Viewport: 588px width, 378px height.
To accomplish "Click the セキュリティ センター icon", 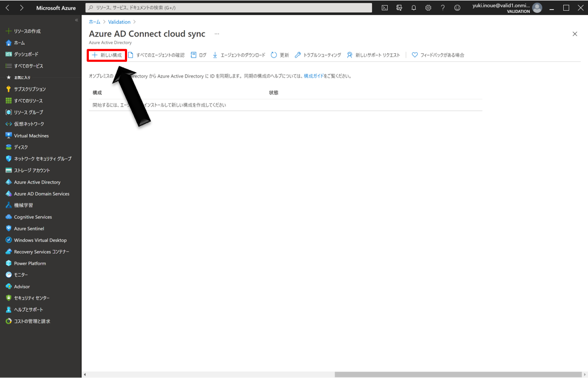I will [9, 298].
